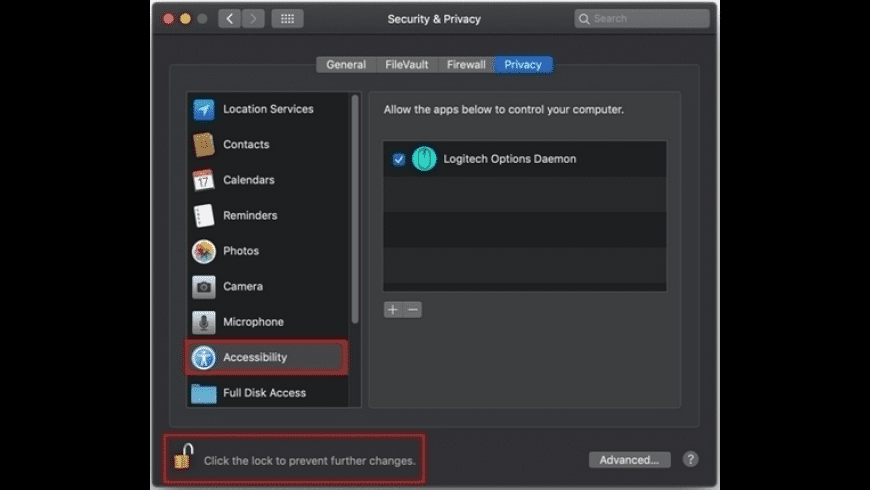The height and width of the screenshot is (490, 870).
Task: Click the Calendars icon in sidebar
Action: pos(204,180)
